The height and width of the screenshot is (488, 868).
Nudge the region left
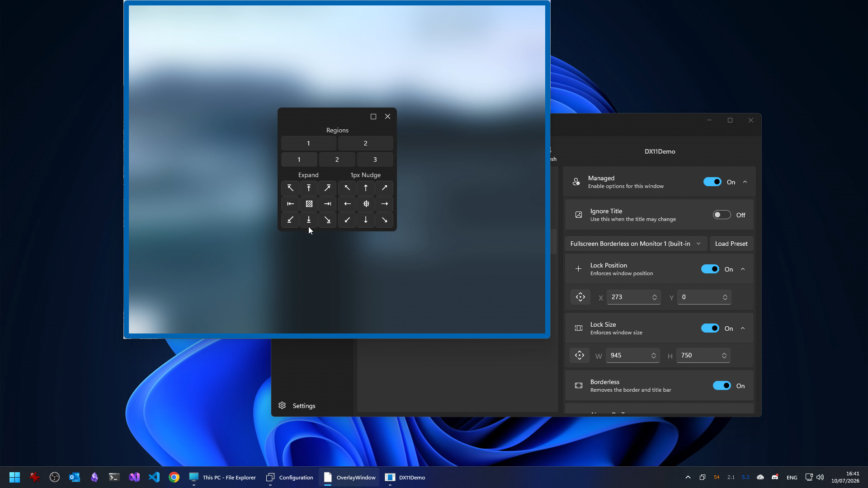[347, 204]
